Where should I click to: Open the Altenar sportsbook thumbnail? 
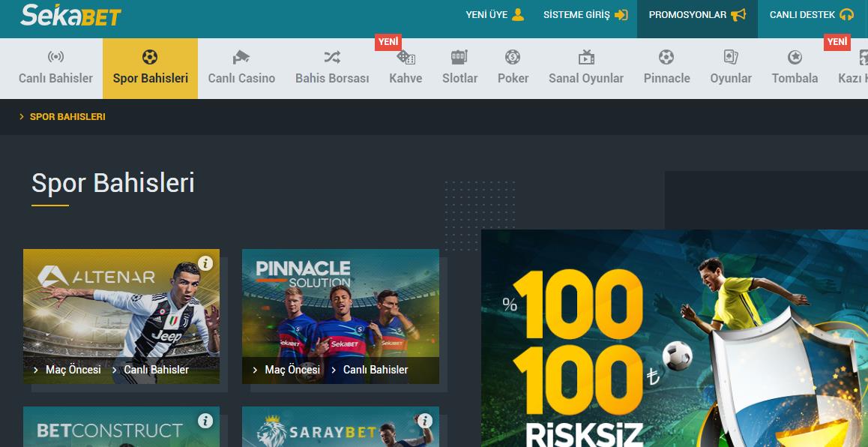pos(121,316)
